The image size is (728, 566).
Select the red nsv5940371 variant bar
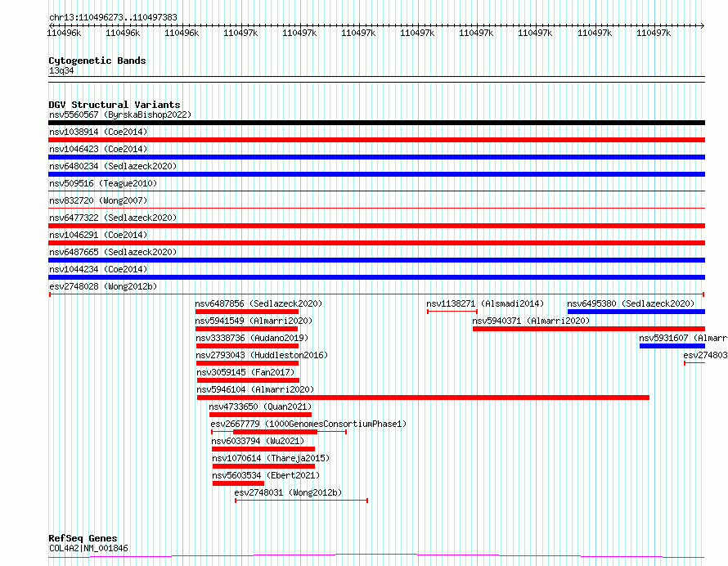point(589,329)
